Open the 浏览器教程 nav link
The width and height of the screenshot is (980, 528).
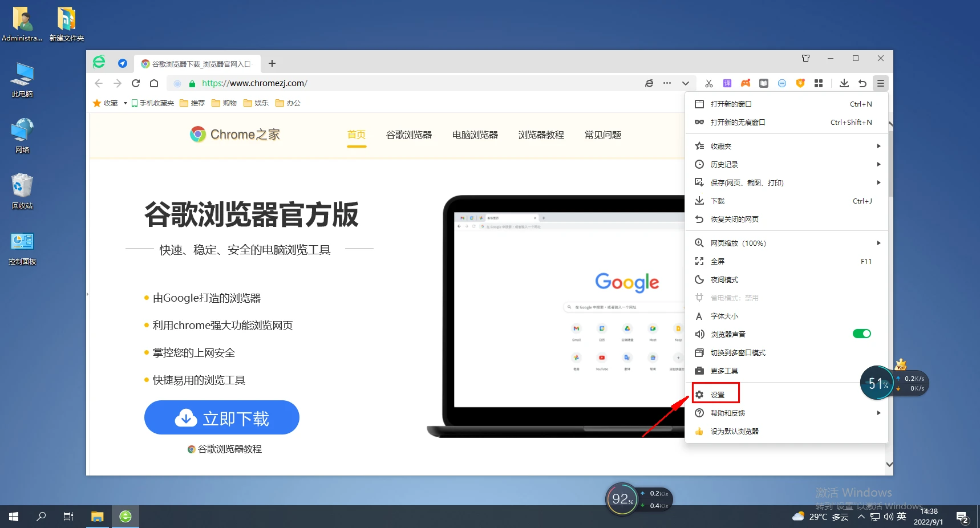tap(541, 135)
